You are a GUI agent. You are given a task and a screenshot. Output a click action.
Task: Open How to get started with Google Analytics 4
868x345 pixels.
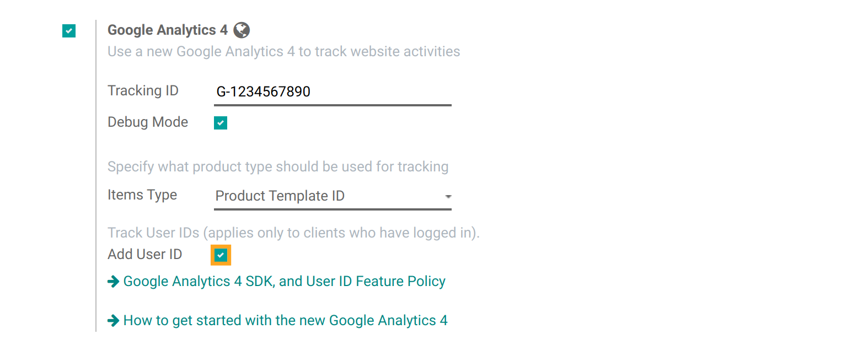coord(285,321)
